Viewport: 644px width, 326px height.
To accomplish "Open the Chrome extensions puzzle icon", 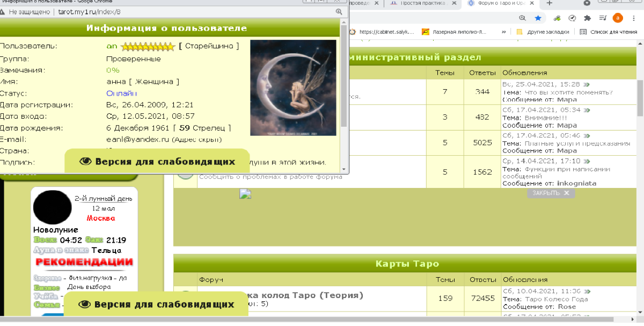I will tap(587, 18).
